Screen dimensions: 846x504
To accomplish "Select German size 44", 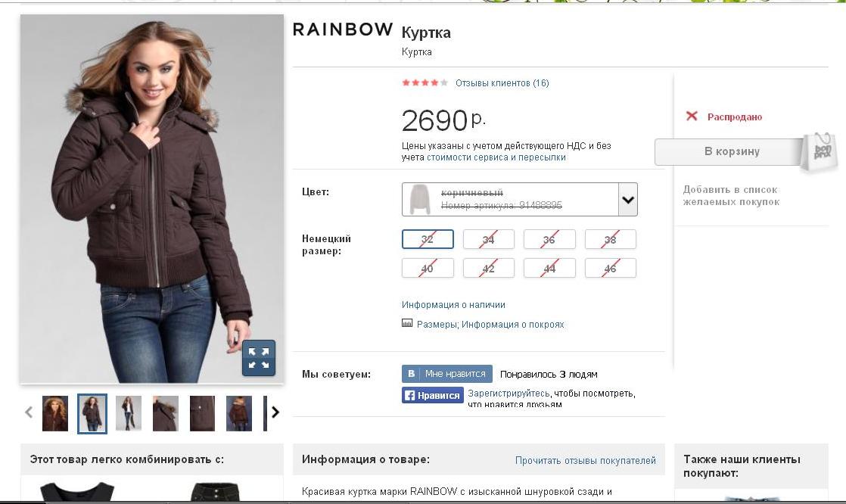I will pyautogui.click(x=549, y=268).
